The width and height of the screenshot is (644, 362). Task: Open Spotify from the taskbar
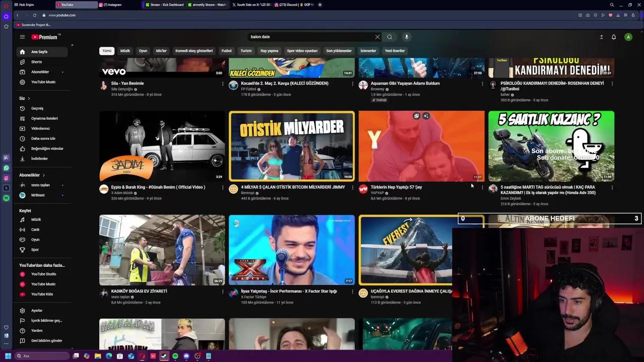pos(175,356)
